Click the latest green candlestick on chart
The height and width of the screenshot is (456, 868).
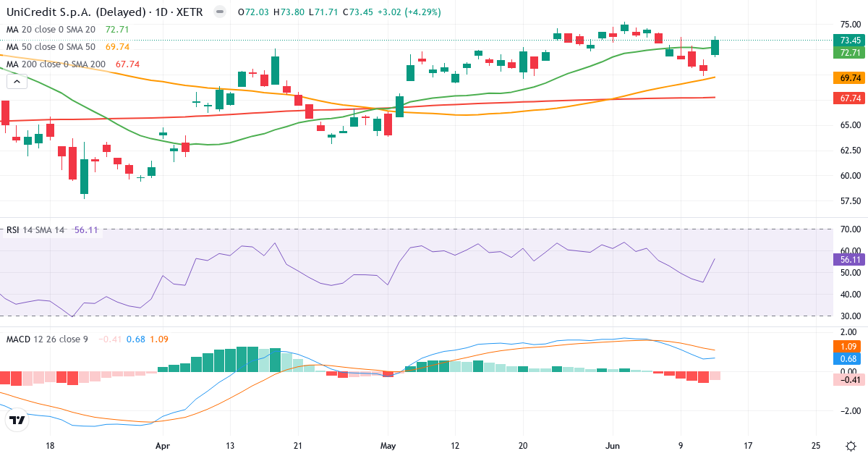point(715,48)
